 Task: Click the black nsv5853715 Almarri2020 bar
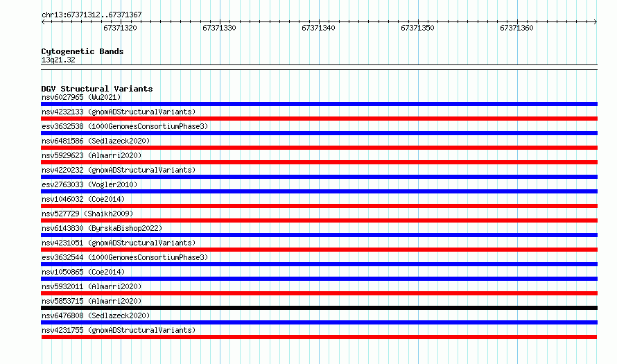pyautogui.click(x=319, y=308)
